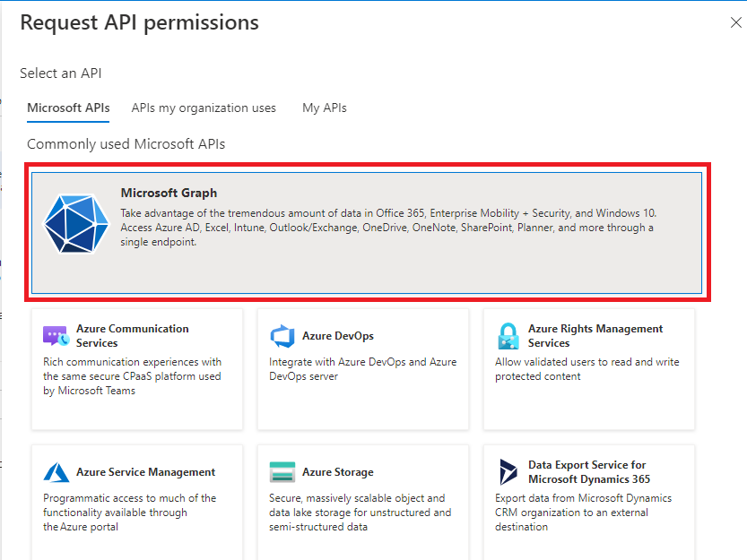Choose the Azure Storage card title

coord(338,472)
